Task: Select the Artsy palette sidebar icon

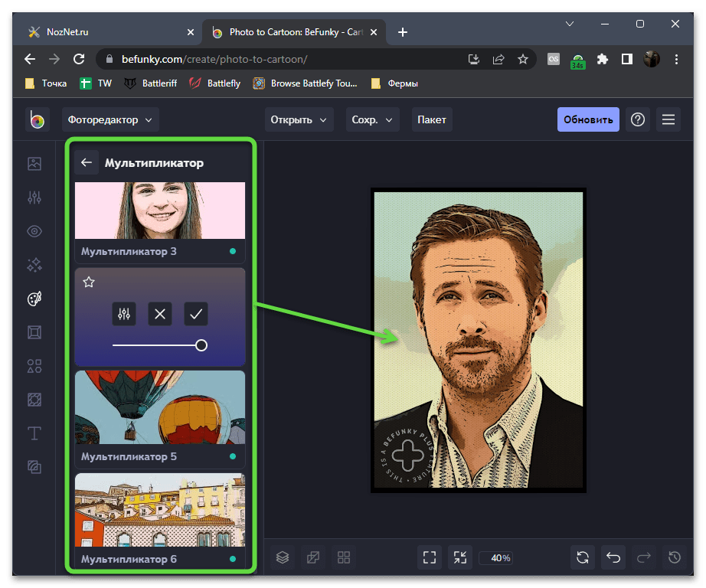Action: (x=34, y=299)
